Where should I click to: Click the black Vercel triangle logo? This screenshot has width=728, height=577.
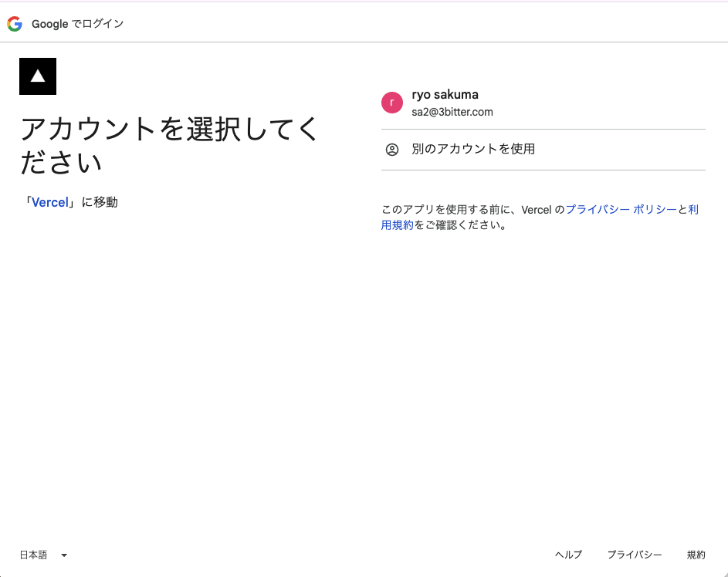(37, 76)
